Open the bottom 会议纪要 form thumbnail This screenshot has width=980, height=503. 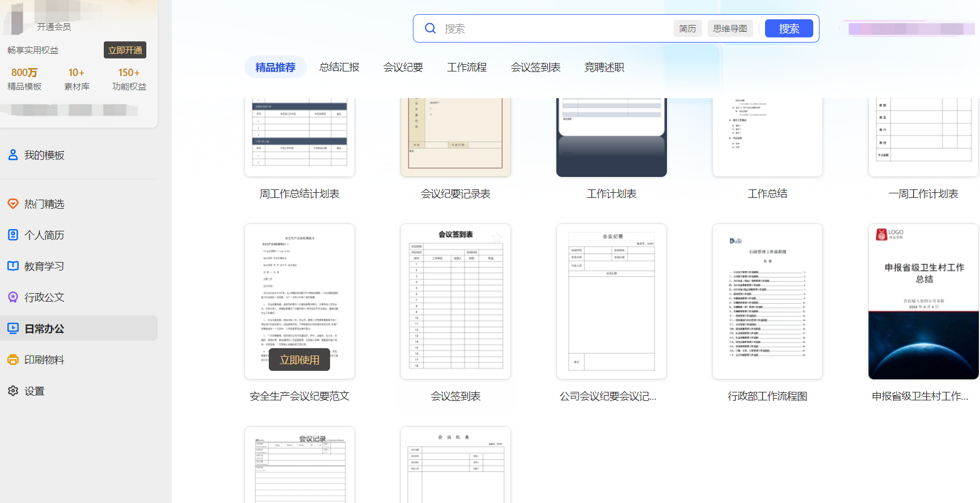pos(455,465)
